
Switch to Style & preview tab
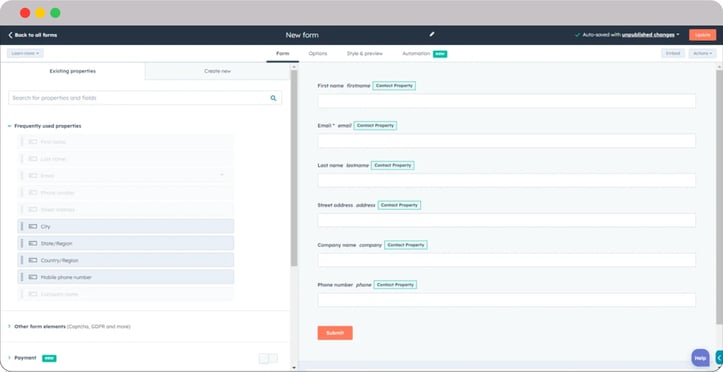point(365,53)
